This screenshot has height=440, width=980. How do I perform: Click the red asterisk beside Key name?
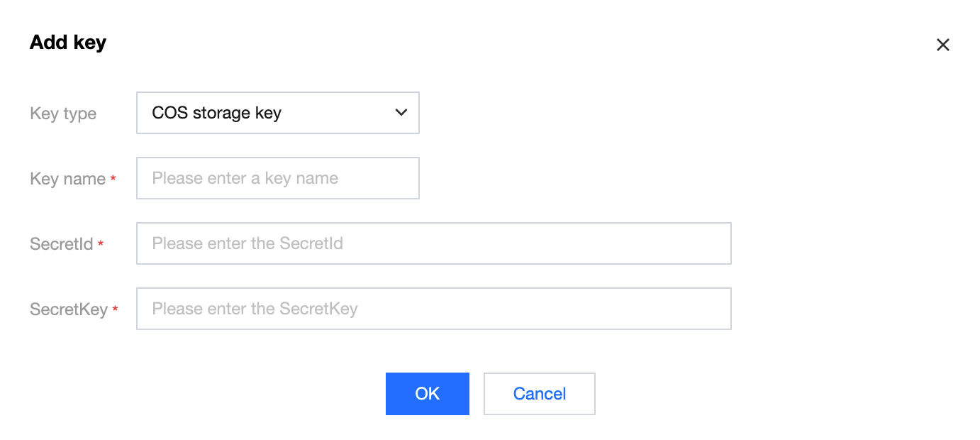pyautogui.click(x=113, y=179)
